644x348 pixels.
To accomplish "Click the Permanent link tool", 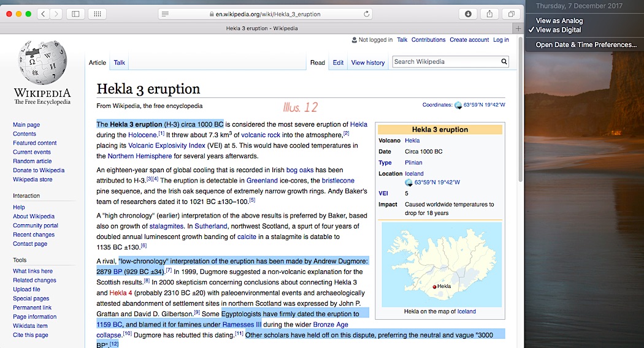I will (32, 308).
